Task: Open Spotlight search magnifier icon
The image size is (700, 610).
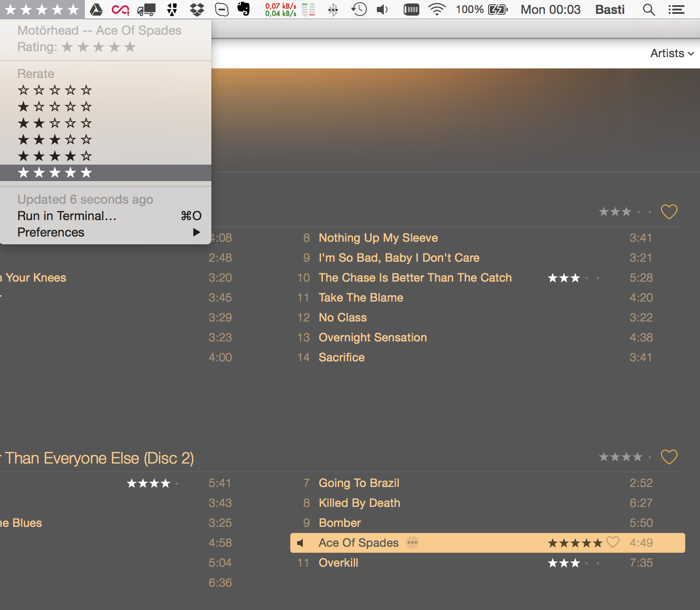Action: pyautogui.click(x=648, y=9)
